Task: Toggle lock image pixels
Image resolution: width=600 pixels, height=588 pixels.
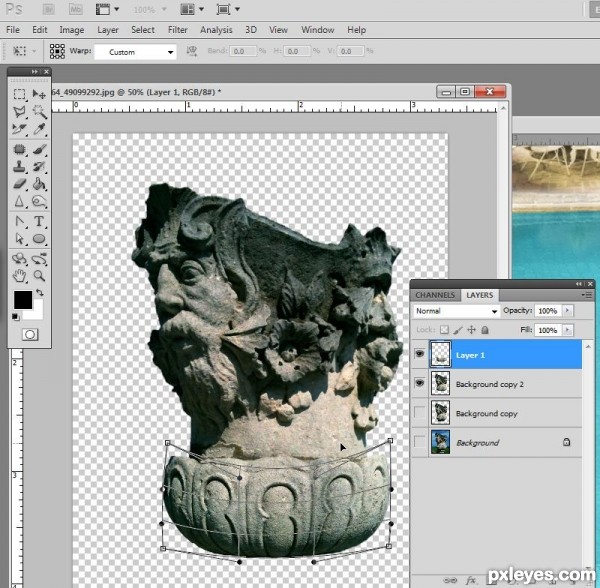Action: coord(458,329)
